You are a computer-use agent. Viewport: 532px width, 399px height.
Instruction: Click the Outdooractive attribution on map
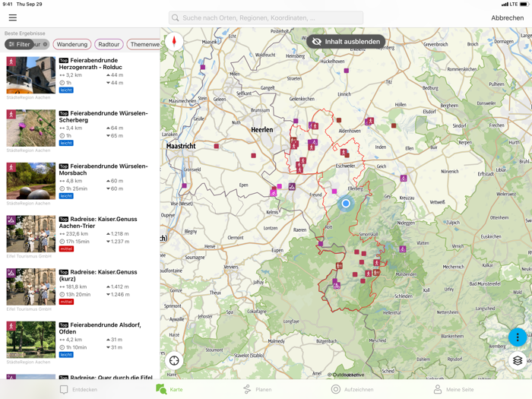[346, 375]
